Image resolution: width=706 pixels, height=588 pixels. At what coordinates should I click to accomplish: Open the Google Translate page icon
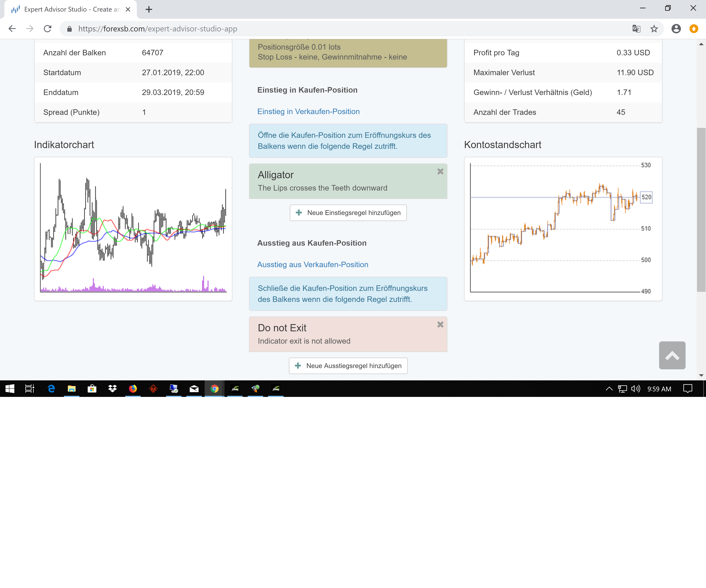pos(636,29)
